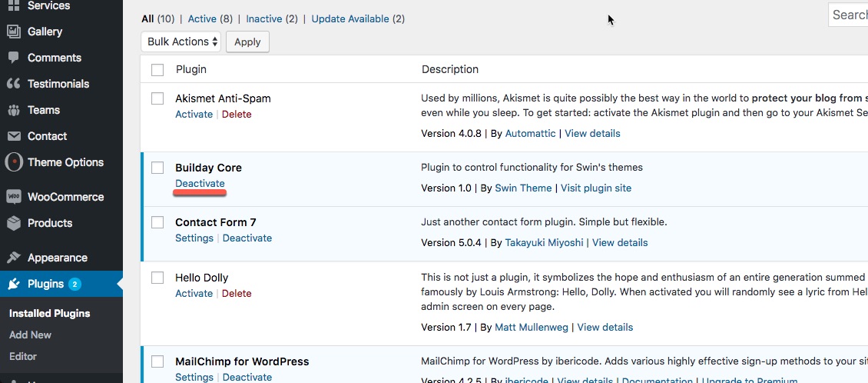
Task: Click the Products box icon
Action: tap(13, 223)
